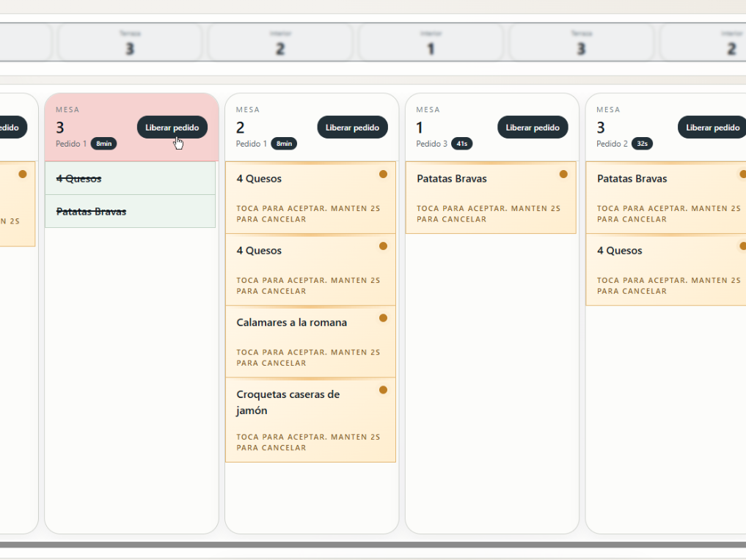The height and width of the screenshot is (560, 746).
Task: Toggle the crossed-out 4 Quesos item in Mesa 3
Action: click(x=130, y=179)
